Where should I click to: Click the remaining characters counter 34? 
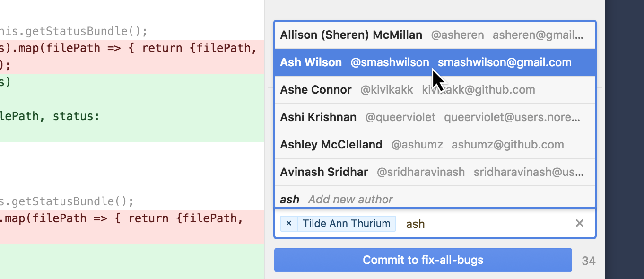[589, 261]
